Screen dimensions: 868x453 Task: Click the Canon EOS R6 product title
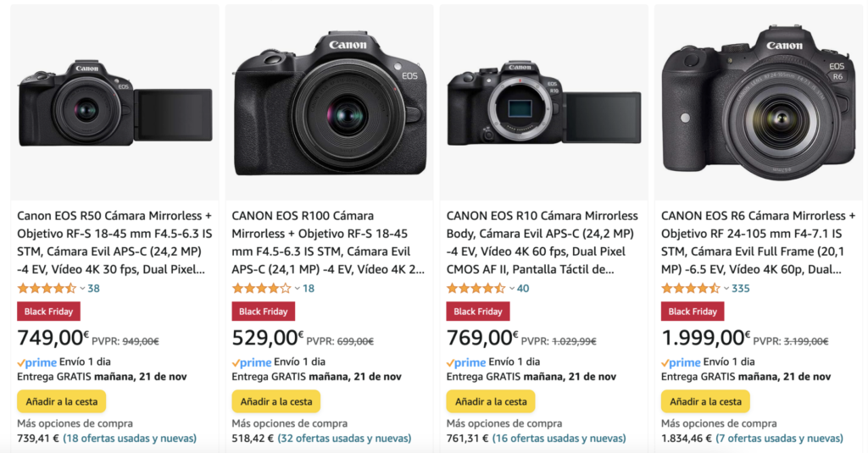pyautogui.click(x=758, y=242)
